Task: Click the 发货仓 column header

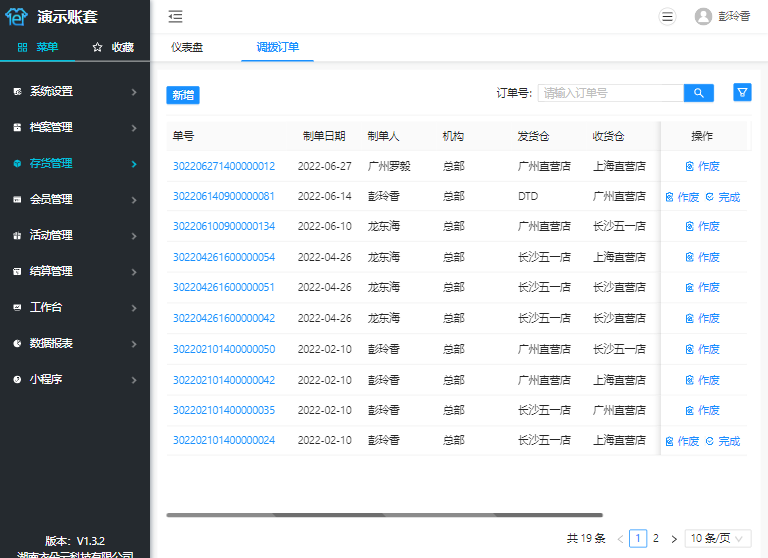Action: (533, 136)
